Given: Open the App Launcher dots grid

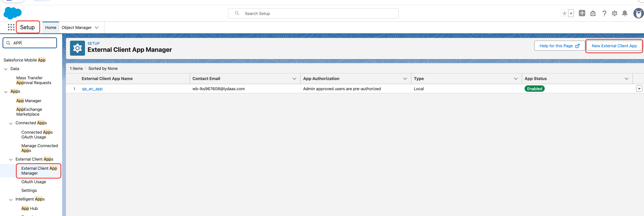Looking at the screenshot, I should click(11, 27).
